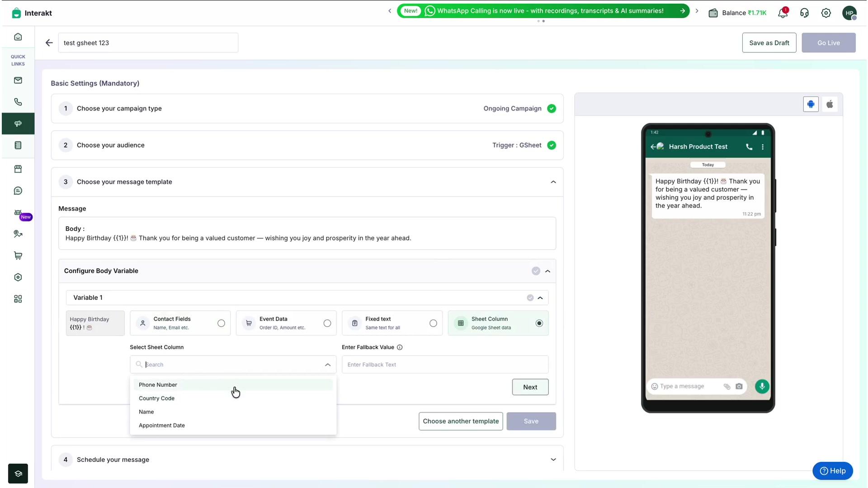This screenshot has height=488, width=868.
Task: Open the shopping cart sidebar icon
Action: click(18, 256)
